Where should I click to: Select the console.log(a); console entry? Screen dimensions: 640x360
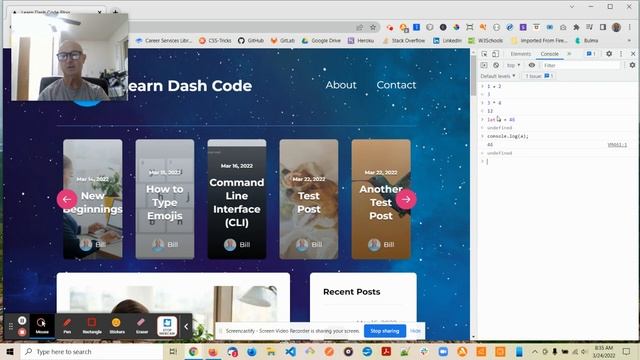[x=507, y=136]
